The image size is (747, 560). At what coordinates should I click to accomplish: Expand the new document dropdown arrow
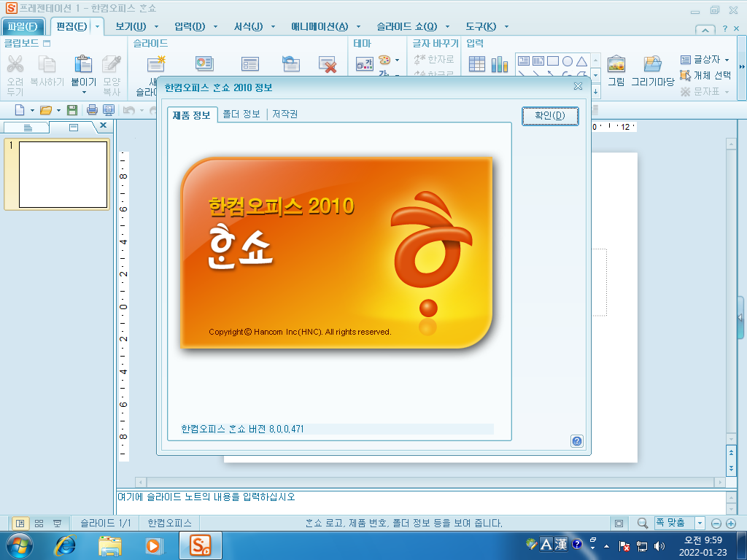click(32, 111)
